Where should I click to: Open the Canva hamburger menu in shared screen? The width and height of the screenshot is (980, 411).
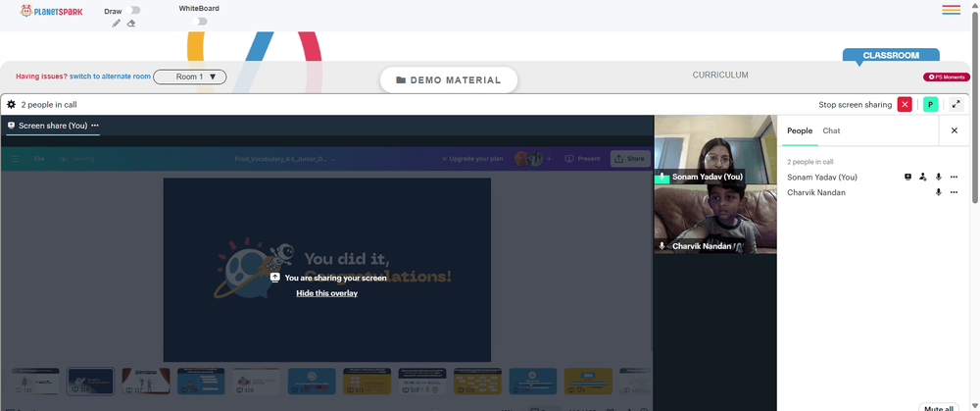(15, 159)
